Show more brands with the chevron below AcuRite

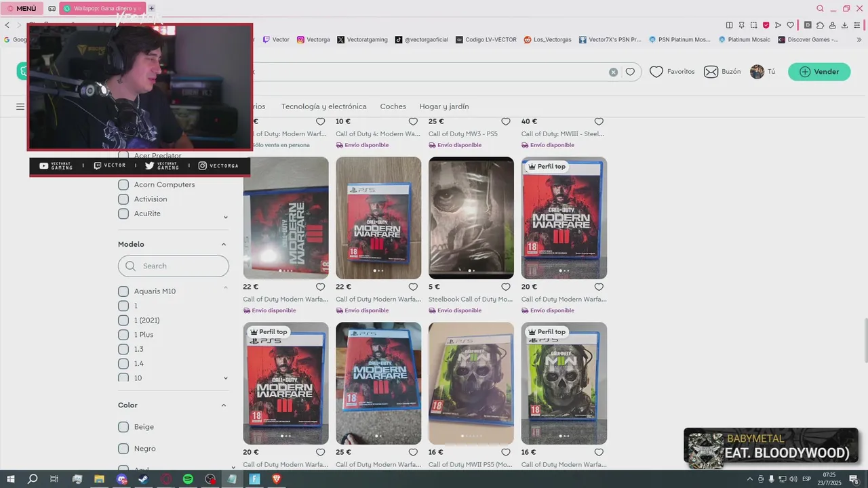coord(226,218)
